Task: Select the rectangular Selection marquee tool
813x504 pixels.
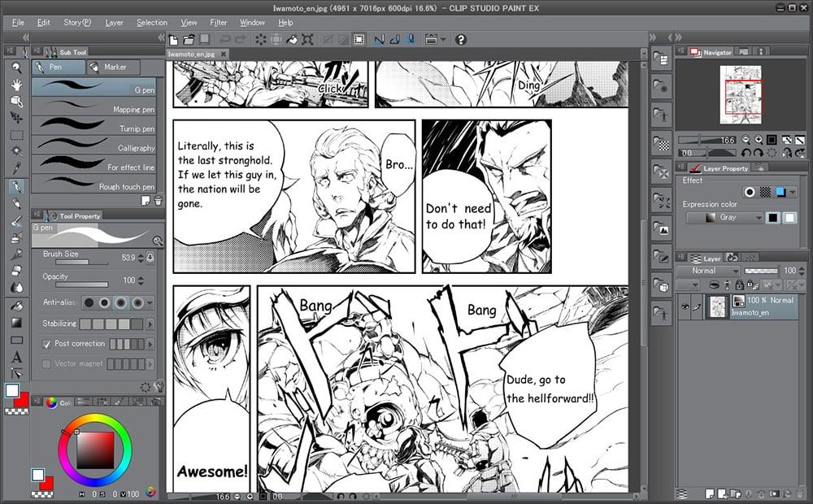Action: (16, 135)
